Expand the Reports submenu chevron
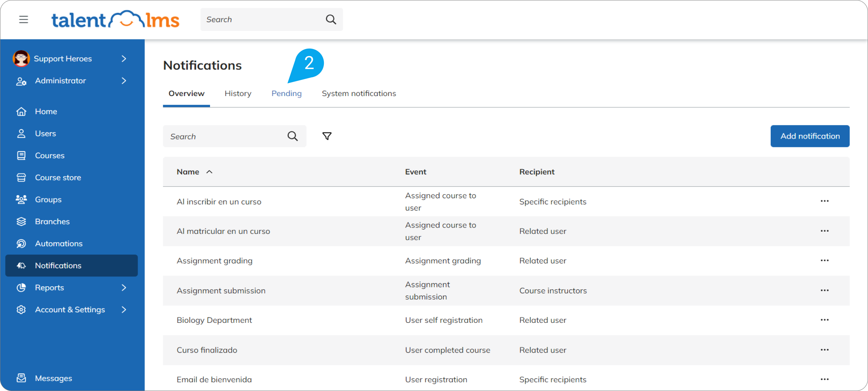This screenshot has height=391, width=868. [124, 287]
